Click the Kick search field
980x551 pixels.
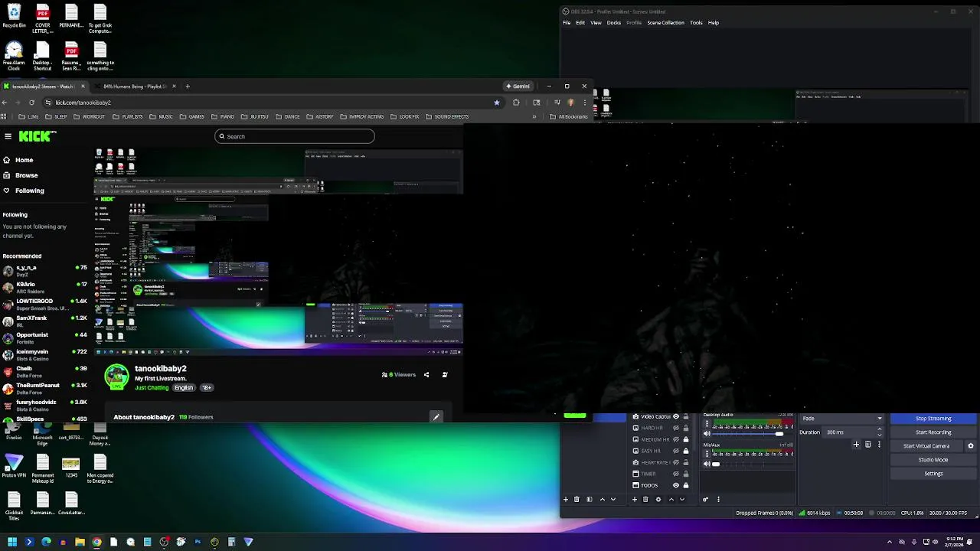(295, 136)
